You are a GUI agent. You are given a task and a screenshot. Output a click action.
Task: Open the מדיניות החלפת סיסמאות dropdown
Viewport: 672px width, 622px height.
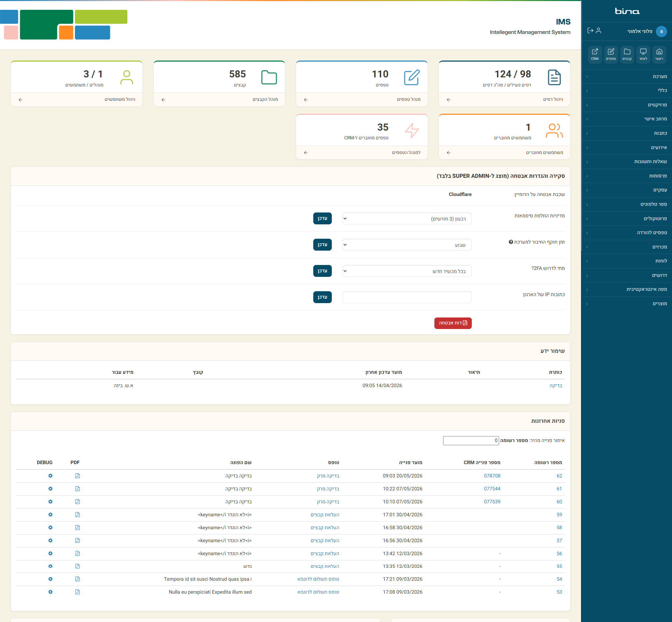[x=407, y=218]
